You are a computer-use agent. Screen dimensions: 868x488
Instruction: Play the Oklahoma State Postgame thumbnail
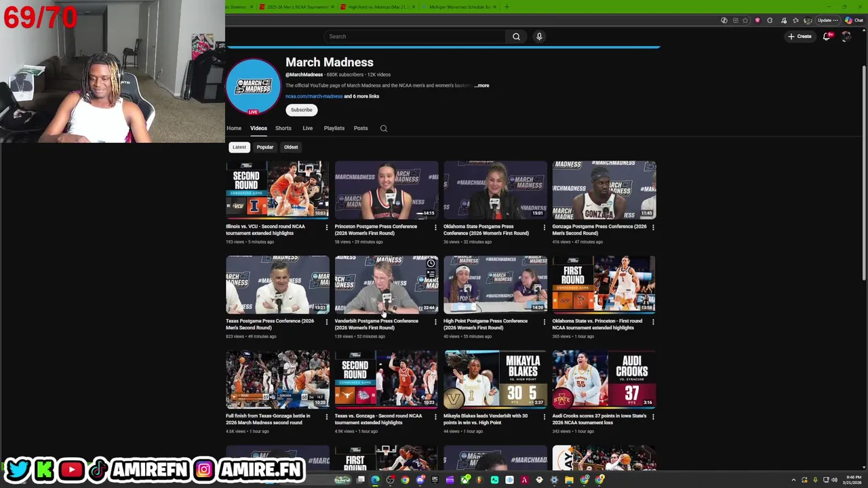click(x=495, y=190)
